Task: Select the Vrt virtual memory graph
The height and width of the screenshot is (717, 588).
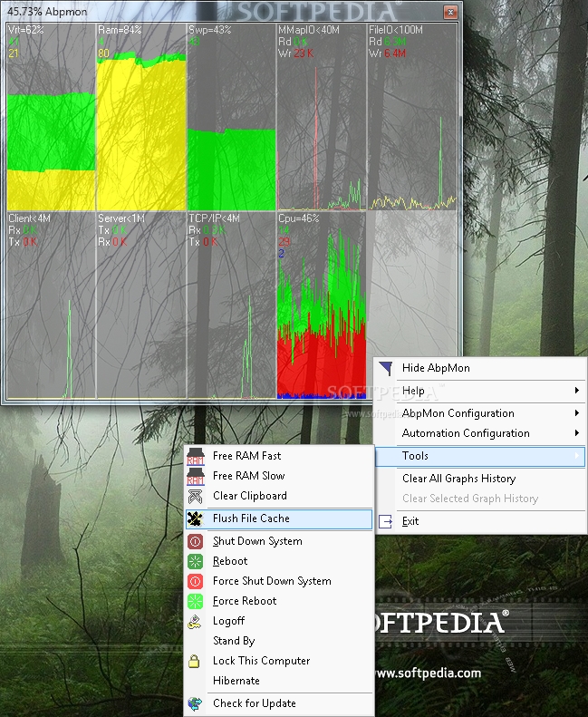Action: point(51,117)
